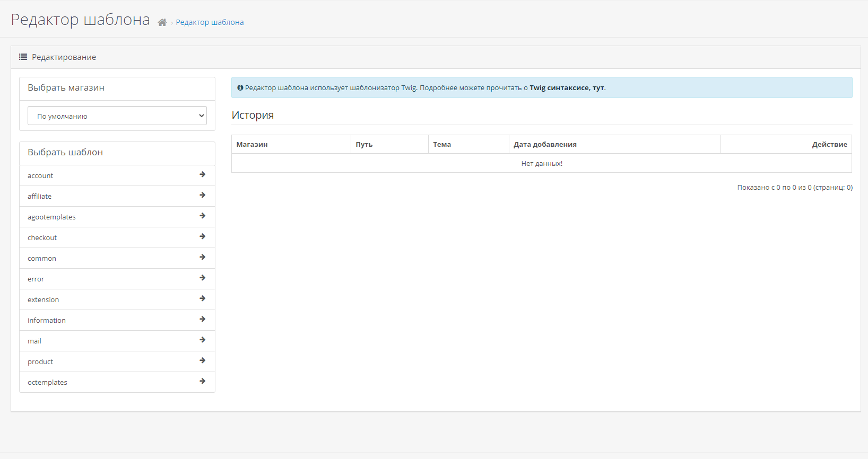Click arrow icon beside checkout folder
Image resolution: width=868 pixels, height=459 pixels.
202,236
